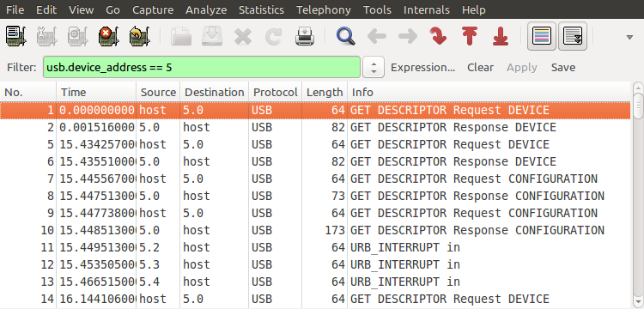The height and width of the screenshot is (309, 644).
Task: Select packet number 6 row
Action: [315, 161]
